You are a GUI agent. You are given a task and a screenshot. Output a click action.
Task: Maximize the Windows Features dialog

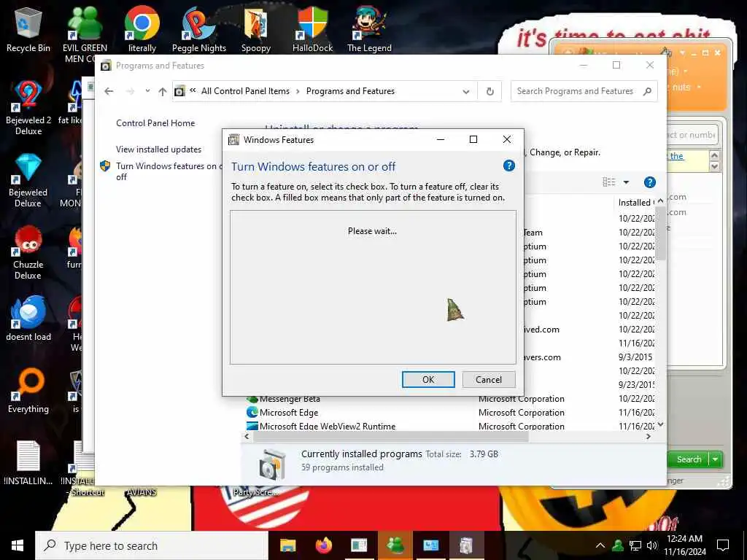point(473,139)
